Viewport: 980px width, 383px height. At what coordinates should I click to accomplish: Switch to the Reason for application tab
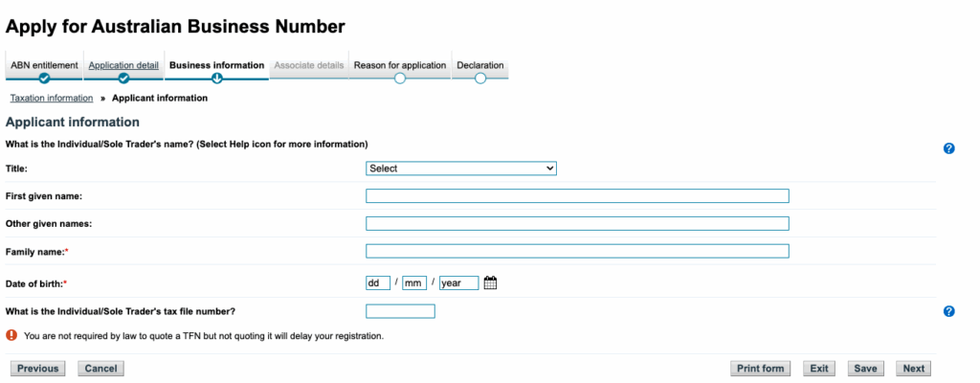(x=400, y=65)
